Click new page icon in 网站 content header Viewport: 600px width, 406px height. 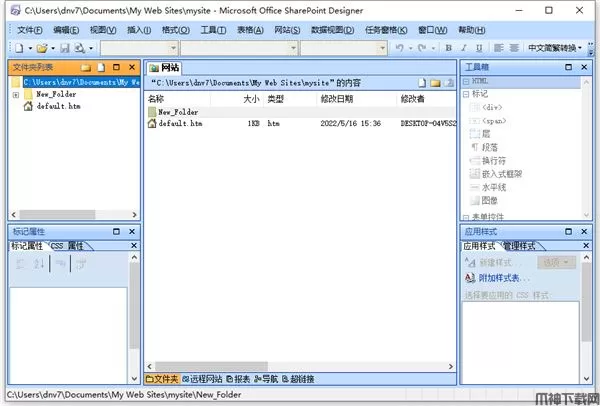422,83
